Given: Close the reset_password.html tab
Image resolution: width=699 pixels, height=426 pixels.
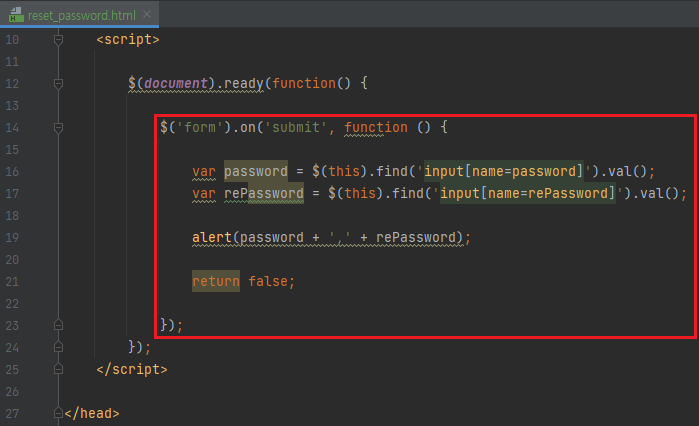Looking at the screenshot, I should tap(147, 15).
